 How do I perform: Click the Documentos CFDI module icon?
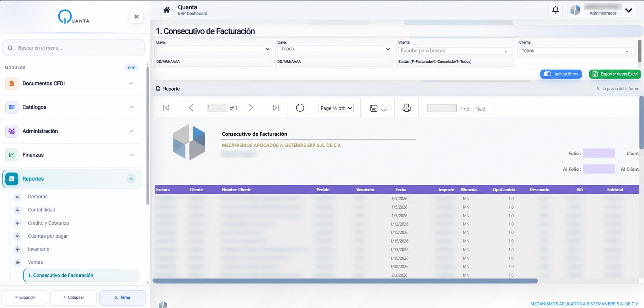tap(12, 83)
